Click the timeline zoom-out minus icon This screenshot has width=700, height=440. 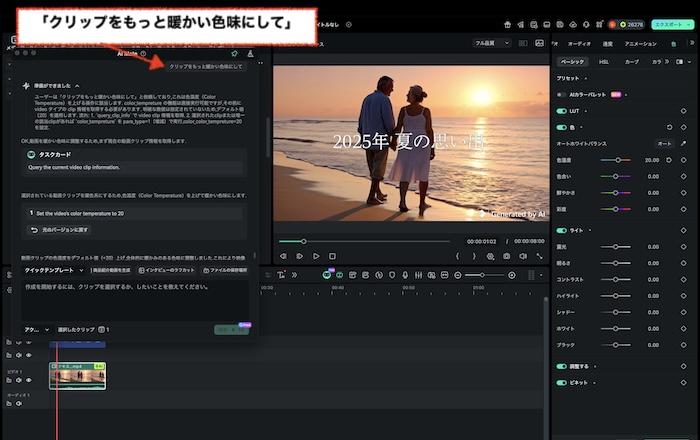point(457,275)
